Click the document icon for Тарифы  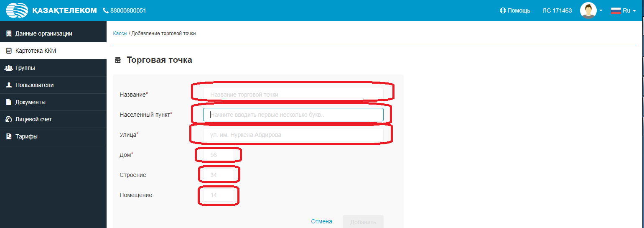pos(9,136)
